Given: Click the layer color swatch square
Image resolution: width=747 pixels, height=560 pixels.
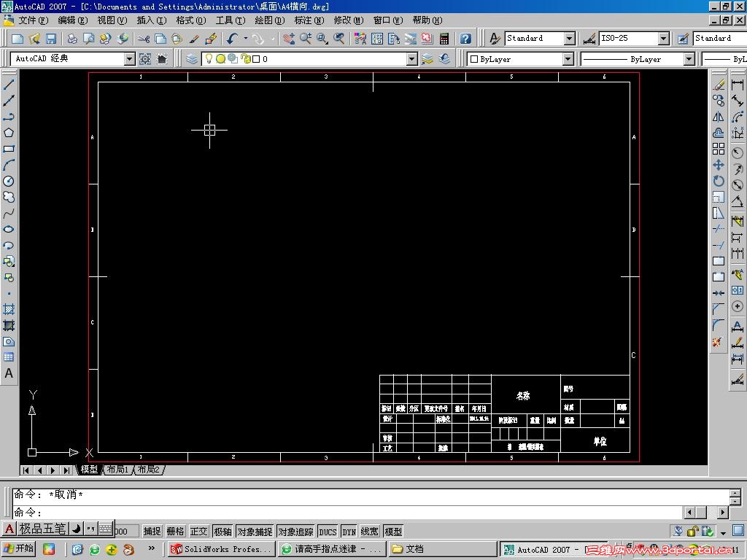Looking at the screenshot, I should [256, 59].
